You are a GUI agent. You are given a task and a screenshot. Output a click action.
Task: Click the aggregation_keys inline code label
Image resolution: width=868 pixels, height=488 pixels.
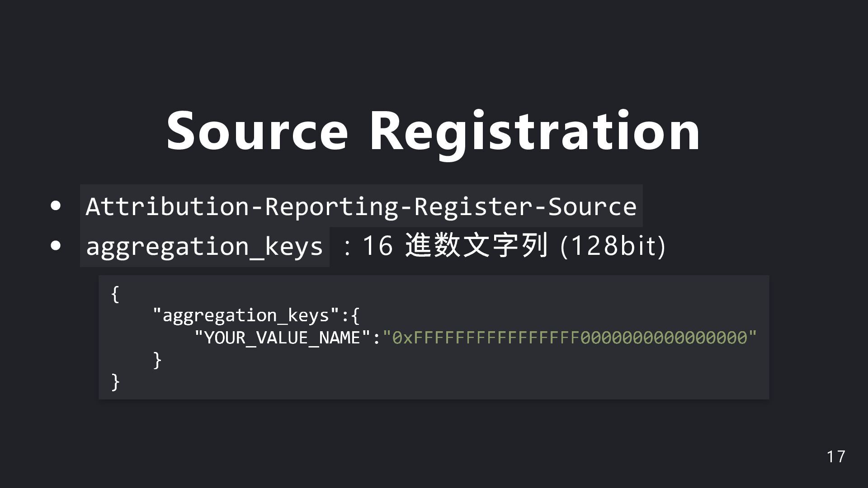click(204, 247)
